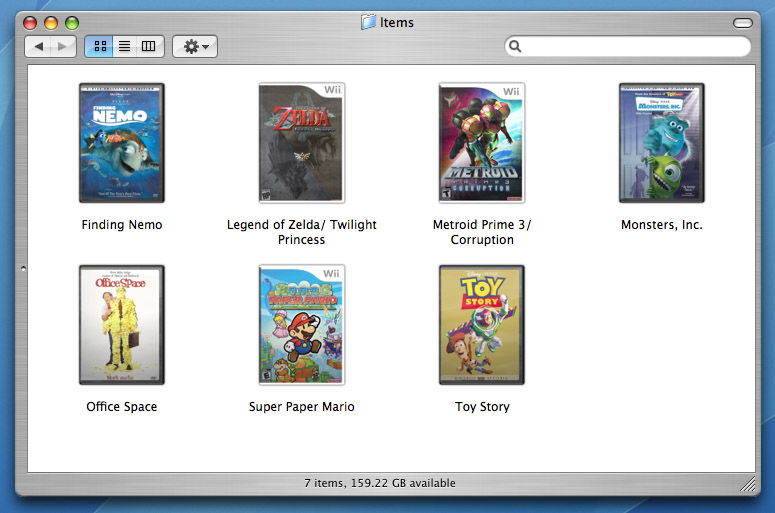Open the gear Action menu dropdown
Screen dimensions: 775x513
pyautogui.click(x=195, y=46)
